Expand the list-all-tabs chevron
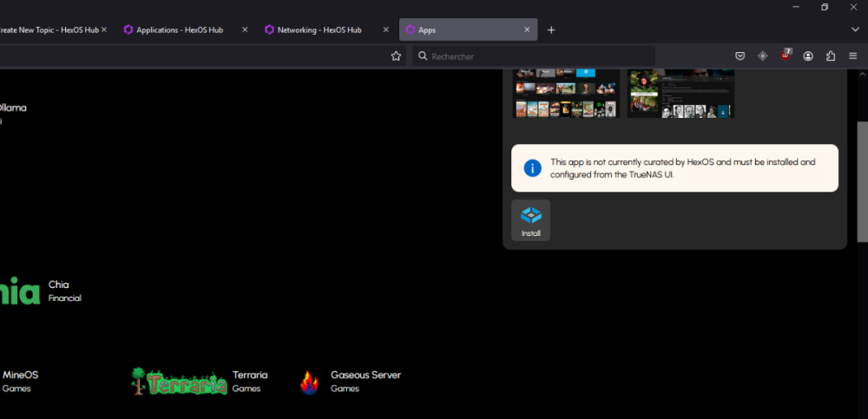 coord(855,29)
